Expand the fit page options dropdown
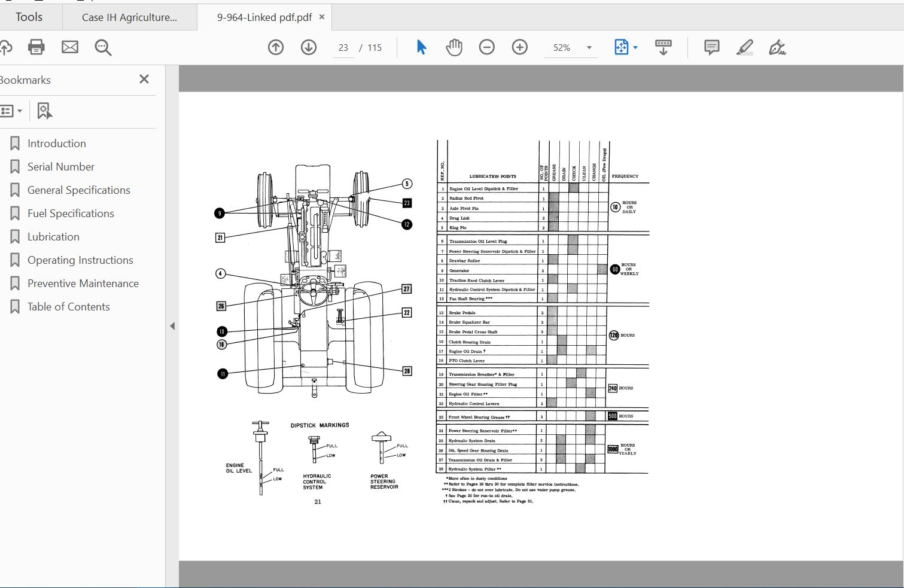The height and width of the screenshot is (588, 904). [x=635, y=48]
